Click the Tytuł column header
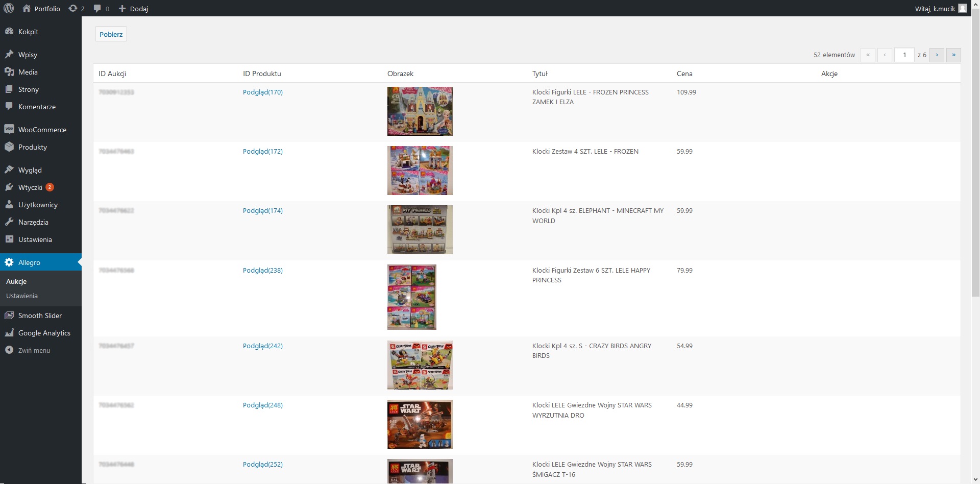 540,74
